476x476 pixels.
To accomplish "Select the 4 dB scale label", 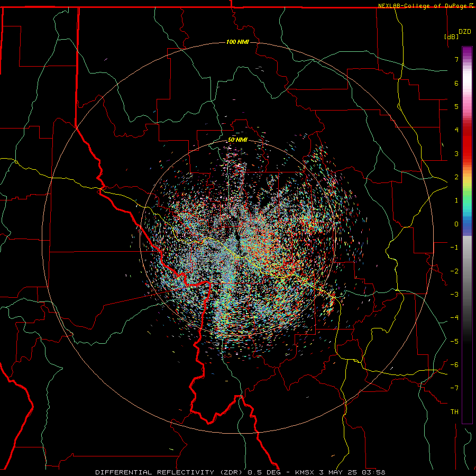I will (456, 130).
